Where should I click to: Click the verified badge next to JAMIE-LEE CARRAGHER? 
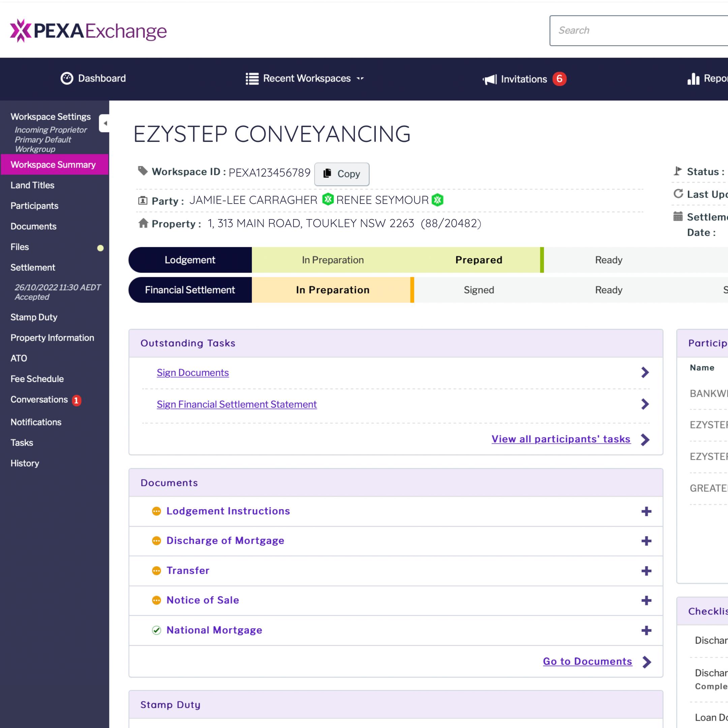328,199
